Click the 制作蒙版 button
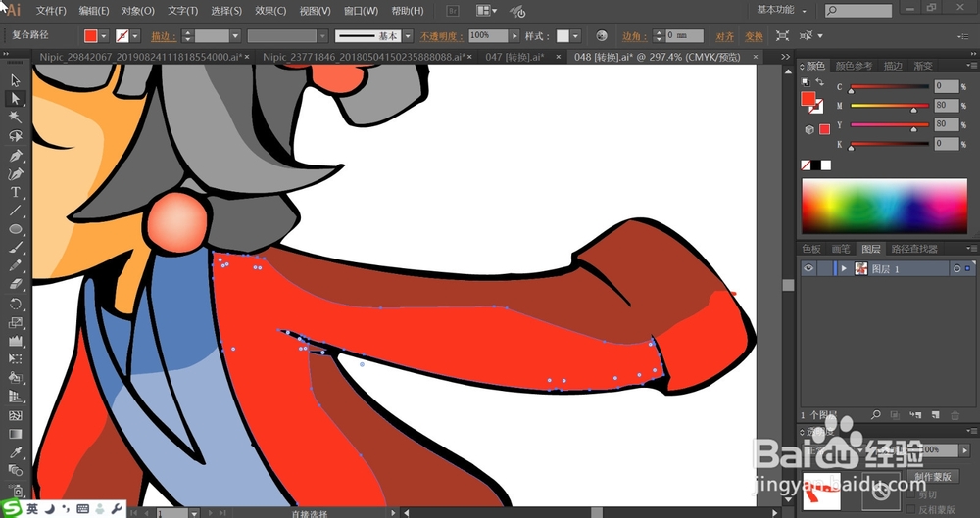Screen dimensions: 980x518 pyautogui.click(x=933, y=476)
